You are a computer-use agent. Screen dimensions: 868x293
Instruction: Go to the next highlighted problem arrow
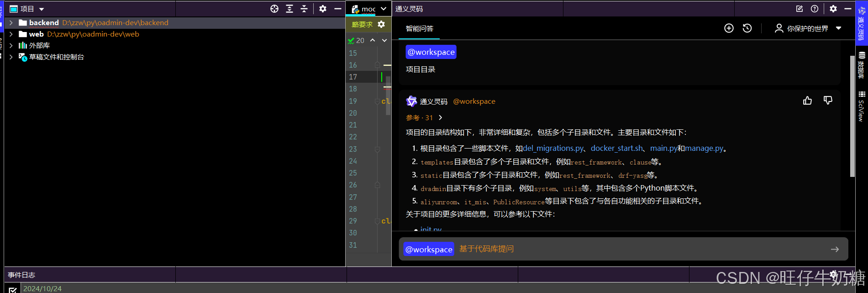(384, 40)
